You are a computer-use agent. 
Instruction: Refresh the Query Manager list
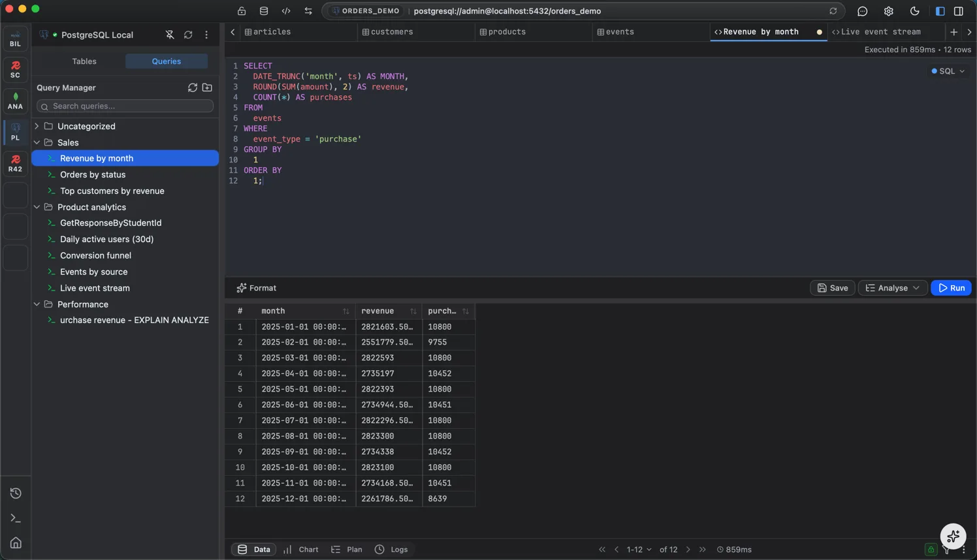[x=193, y=87]
